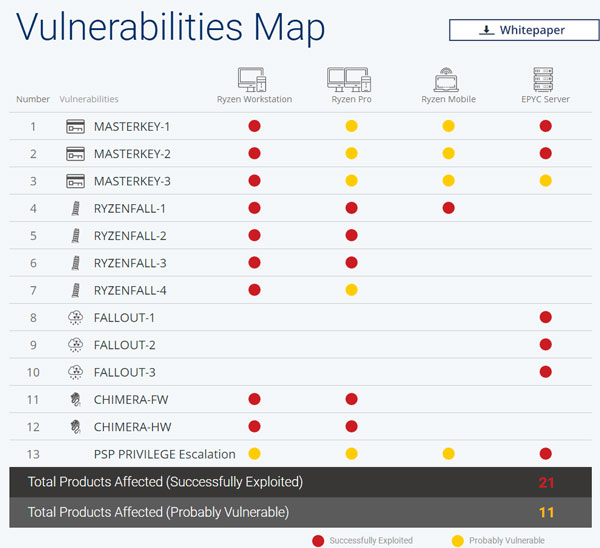Click the RYZENFALL-3 tower icon
The height and width of the screenshot is (548, 600).
[x=75, y=263]
